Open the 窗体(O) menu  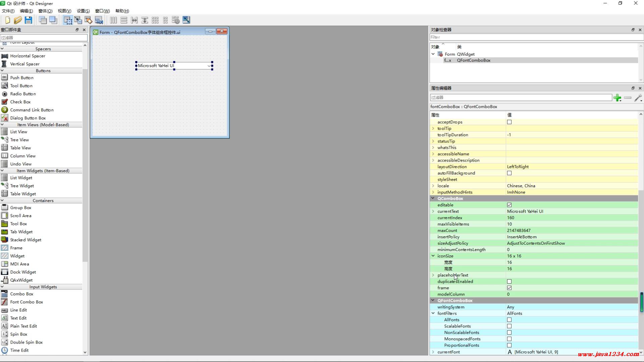click(x=45, y=11)
